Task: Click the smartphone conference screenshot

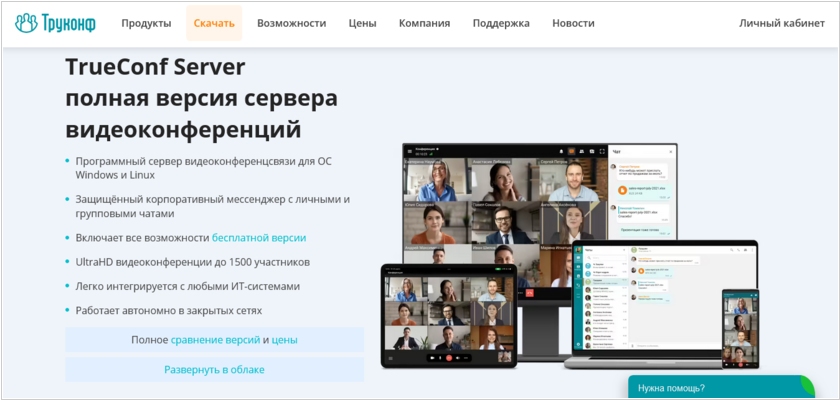Action: coord(740,329)
